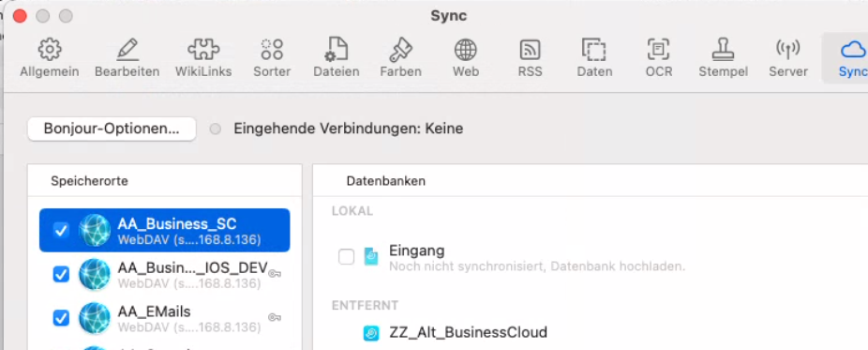Select the WikiLinks puzzle icon
This screenshot has height=350, width=868.
coord(203,57)
